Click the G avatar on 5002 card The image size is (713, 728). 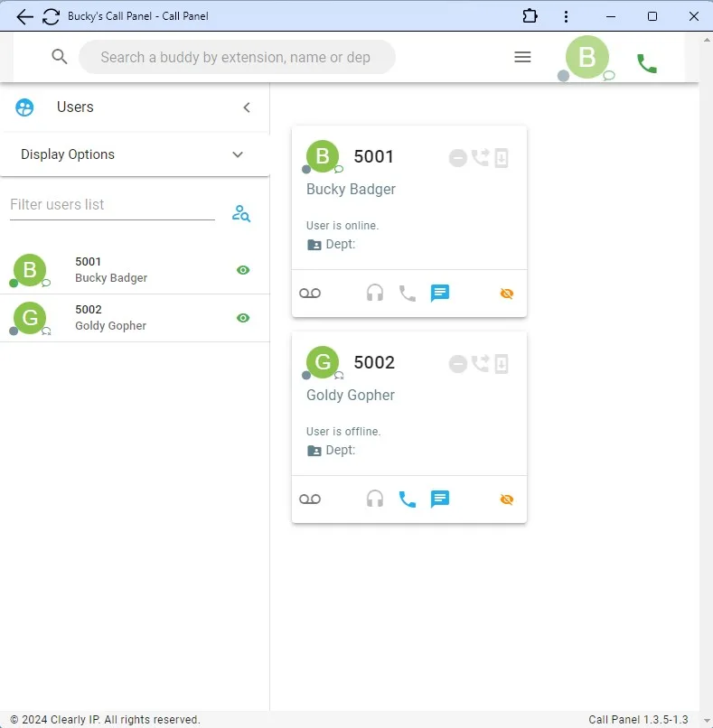(x=323, y=362)
